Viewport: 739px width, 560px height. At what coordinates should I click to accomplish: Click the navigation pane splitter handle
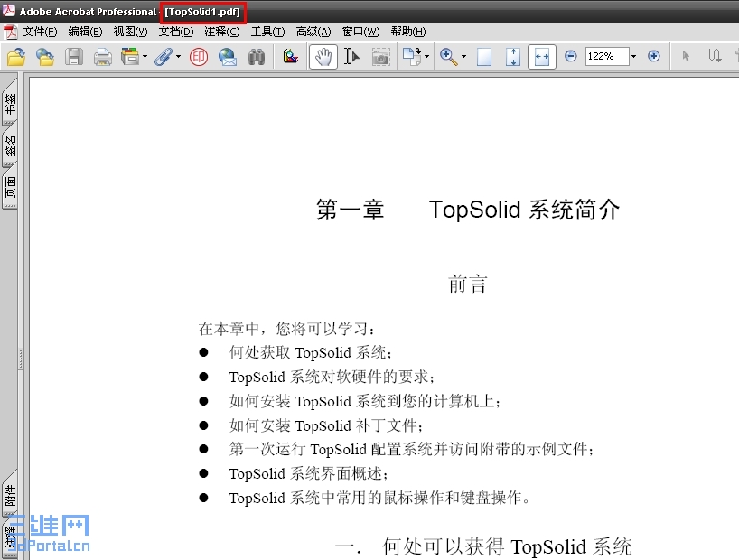(20, 359)
